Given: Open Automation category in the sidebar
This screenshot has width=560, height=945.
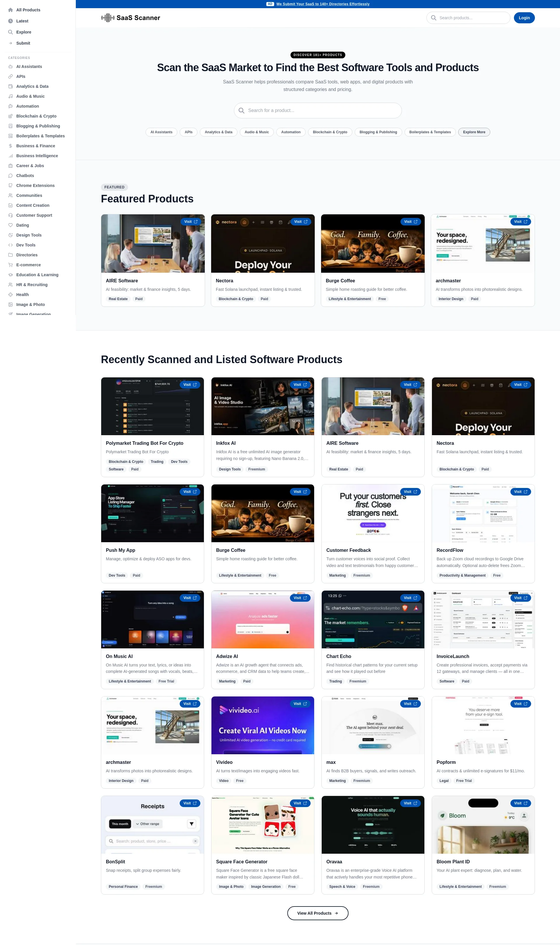Looking at the screenshot, I should click(x=27, y=106).
